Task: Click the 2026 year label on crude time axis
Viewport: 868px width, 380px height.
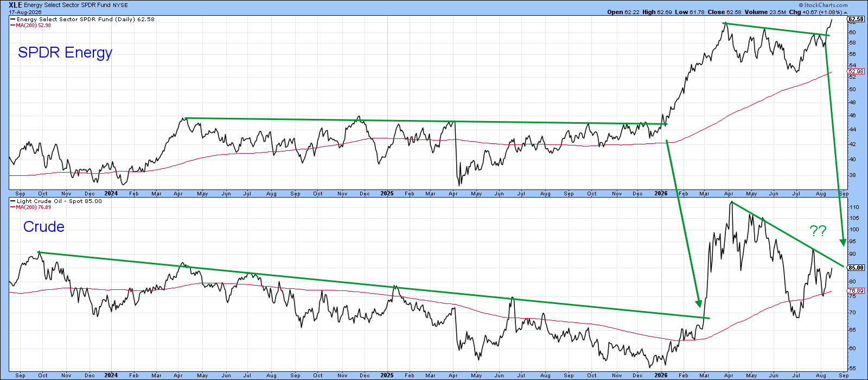Action: (x=661, y=375)
